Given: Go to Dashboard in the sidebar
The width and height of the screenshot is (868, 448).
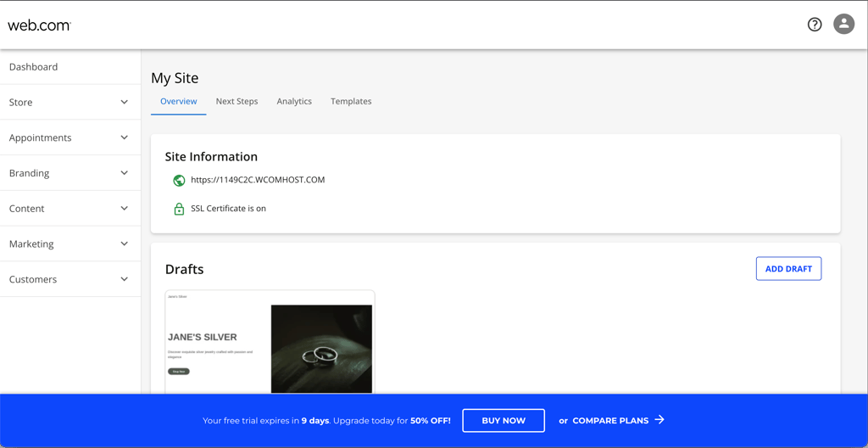Looking at the screenshot, I should point(70,67).
